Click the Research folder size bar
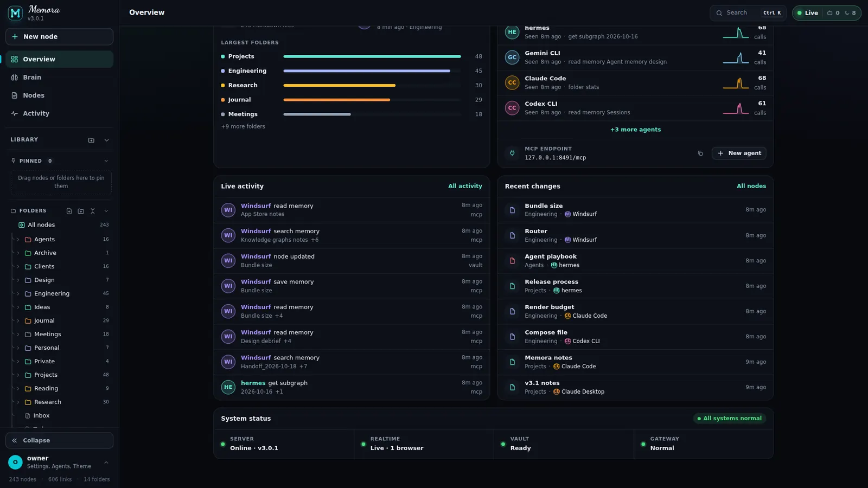868x488 pixels. [372, 85]
